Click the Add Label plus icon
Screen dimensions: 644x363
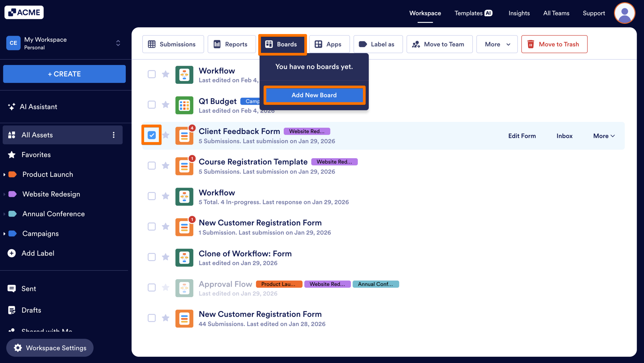pyautogui.click(x=12, y=253)
